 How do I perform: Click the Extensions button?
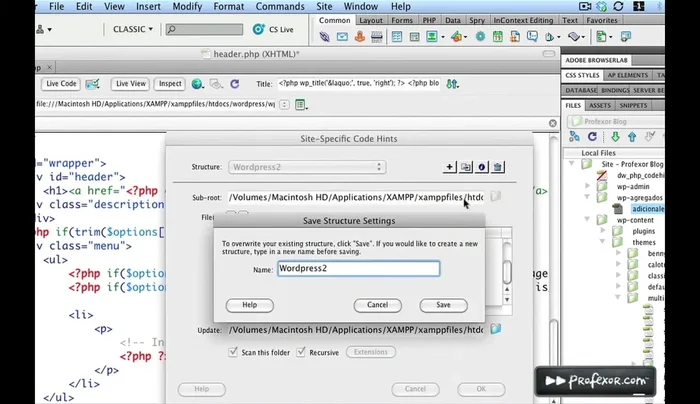click(x=371, y=352)
